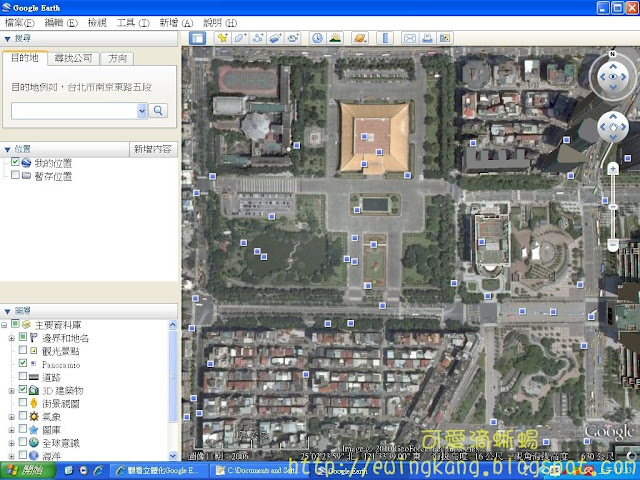Click the 新增內容 button
The image size is (640, 480).
(153, 149)
